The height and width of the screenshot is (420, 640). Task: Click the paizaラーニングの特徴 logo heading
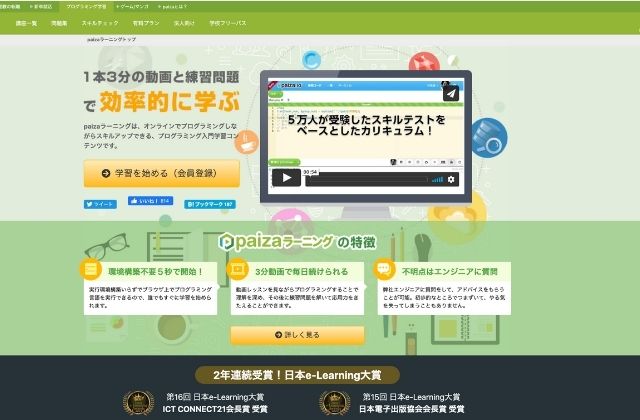click(297, 242)
